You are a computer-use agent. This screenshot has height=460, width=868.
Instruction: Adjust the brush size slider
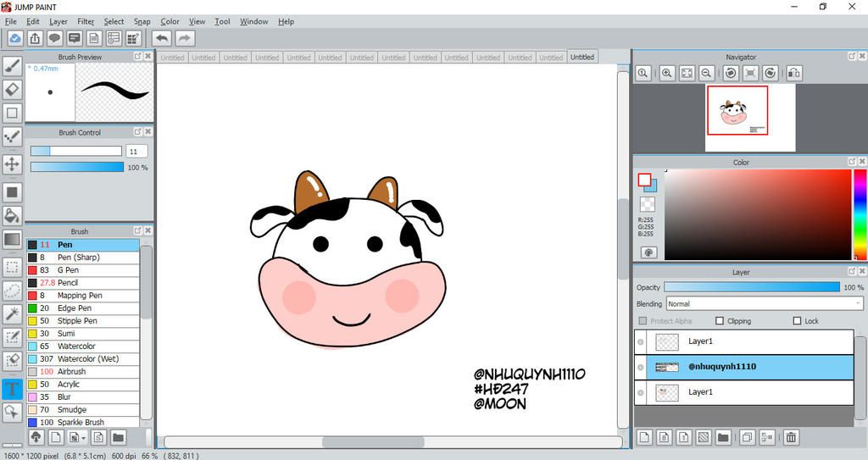(x=76, y=151)
